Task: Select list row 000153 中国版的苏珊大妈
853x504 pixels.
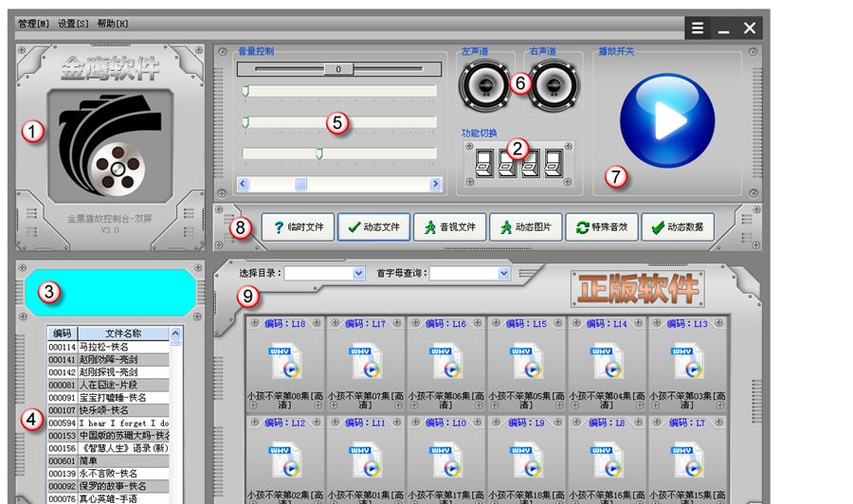Action: (x=109, y=436)
